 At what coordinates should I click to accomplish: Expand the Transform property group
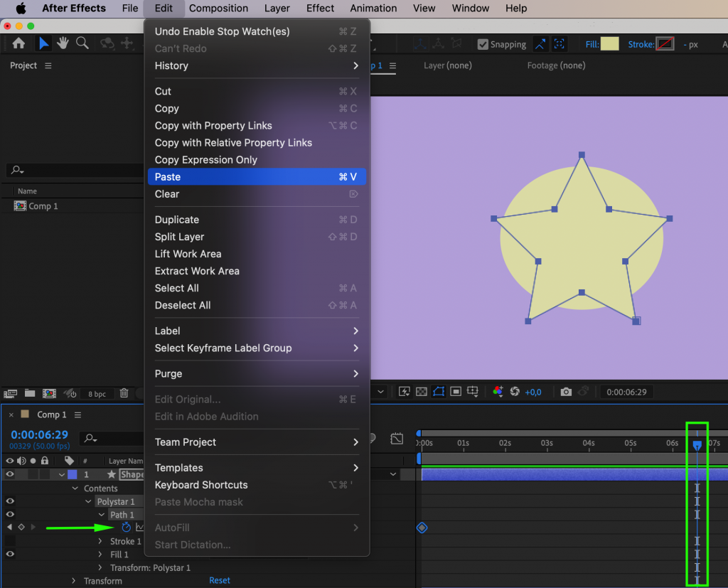click(73, 581)
